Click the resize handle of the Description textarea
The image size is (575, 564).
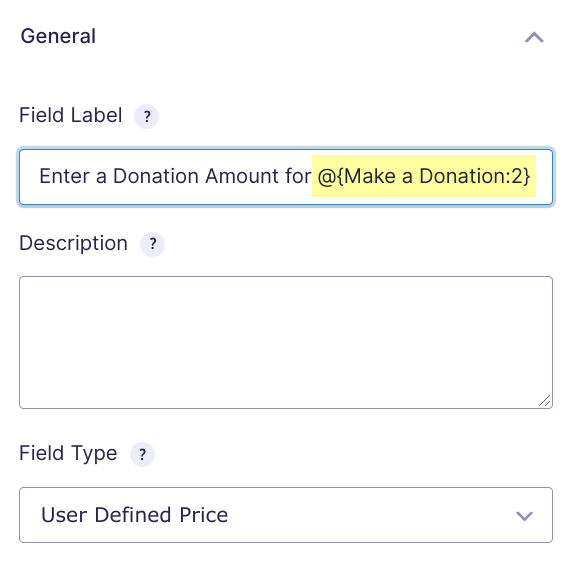pos(545,400)
